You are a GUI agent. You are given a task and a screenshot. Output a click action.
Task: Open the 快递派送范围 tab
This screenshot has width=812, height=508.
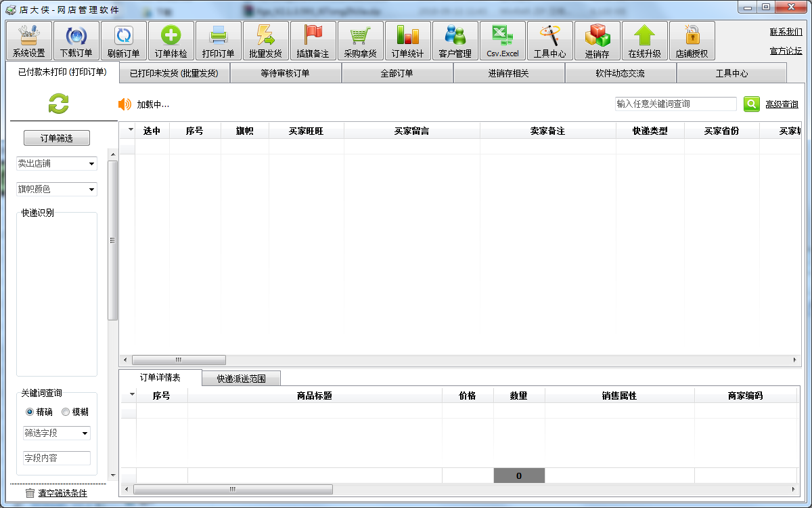pos(240,378)
